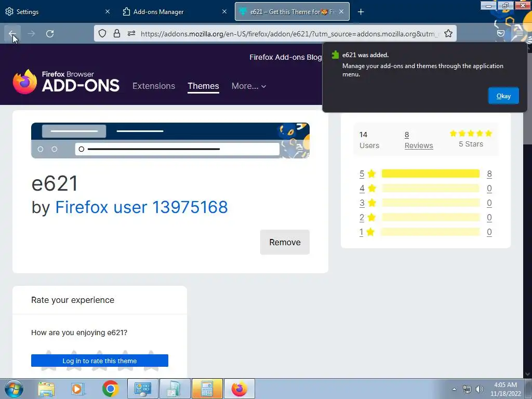
Task: Filter reviews by 3 star row
Action: click(x=425, y=203)
